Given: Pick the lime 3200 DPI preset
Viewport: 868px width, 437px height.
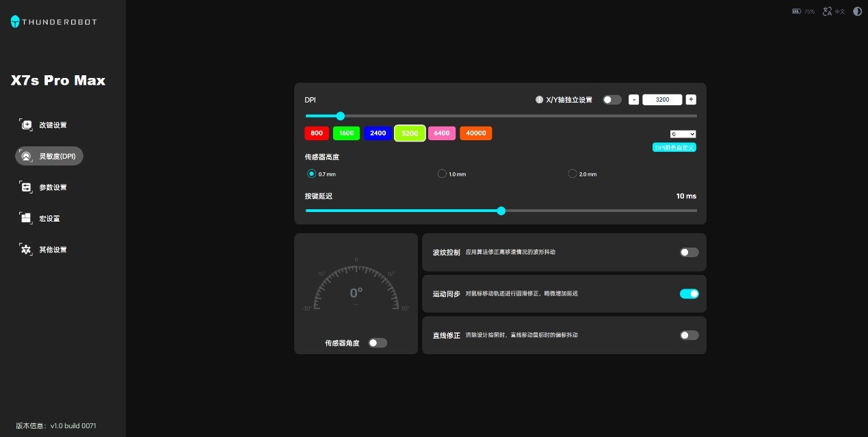Looking at the screenshot, I should pyautogui.click(x=410, y=133).
